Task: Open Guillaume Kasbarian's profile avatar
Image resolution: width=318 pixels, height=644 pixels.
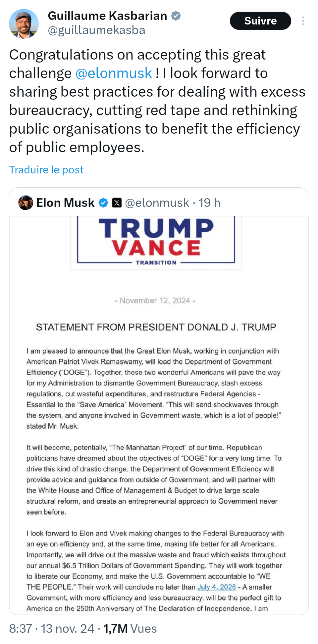Action: click(24, 24)
